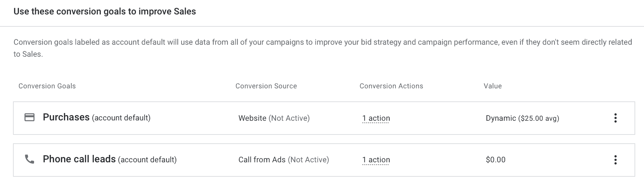Open the three-dot menu for Purchases
Image resolution: width=644 pixels, height=188 pixels.
[615, 118]
